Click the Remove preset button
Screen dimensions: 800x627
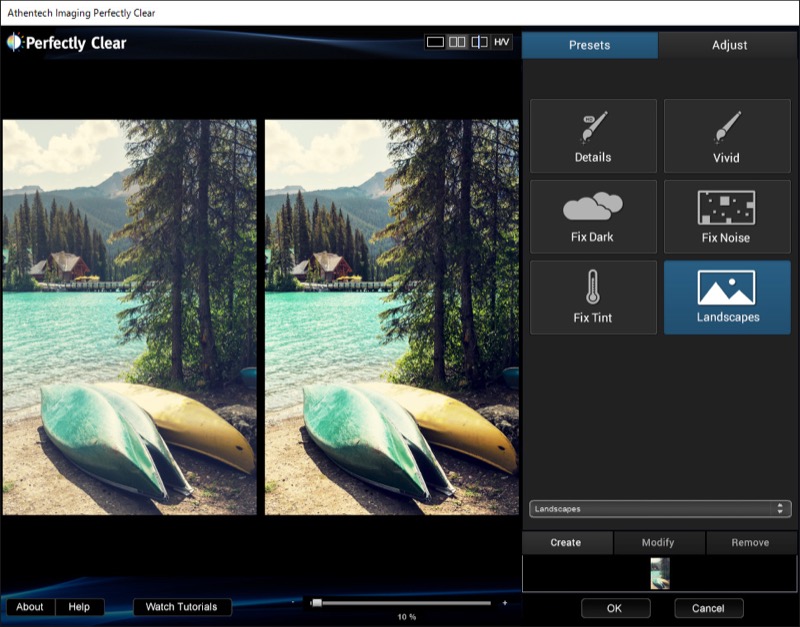click(x=751, y=542)
